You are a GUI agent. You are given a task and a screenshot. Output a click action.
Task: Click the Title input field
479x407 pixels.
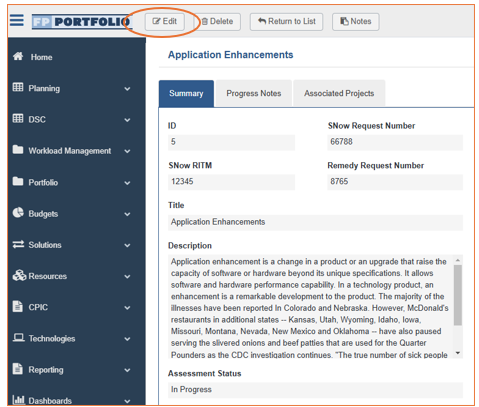(x=315, y=222)
